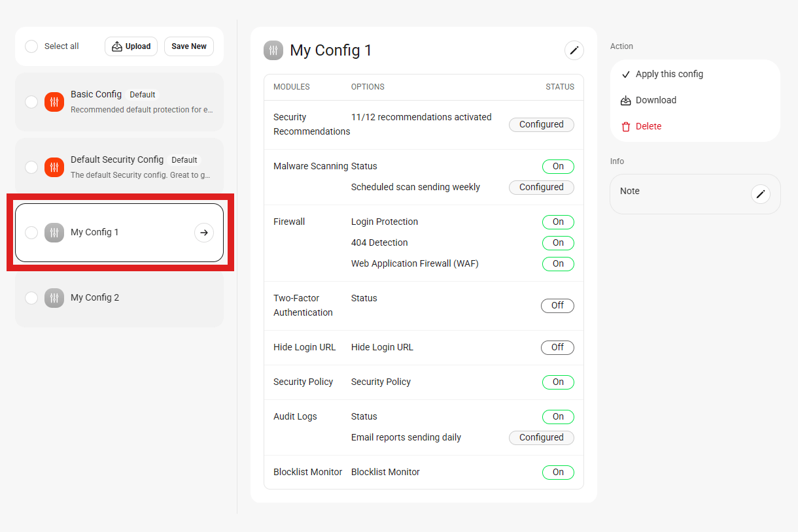Click the My Config 1 header sliders icon
This screenshot has width=798, height=532.
pos(273,50)
